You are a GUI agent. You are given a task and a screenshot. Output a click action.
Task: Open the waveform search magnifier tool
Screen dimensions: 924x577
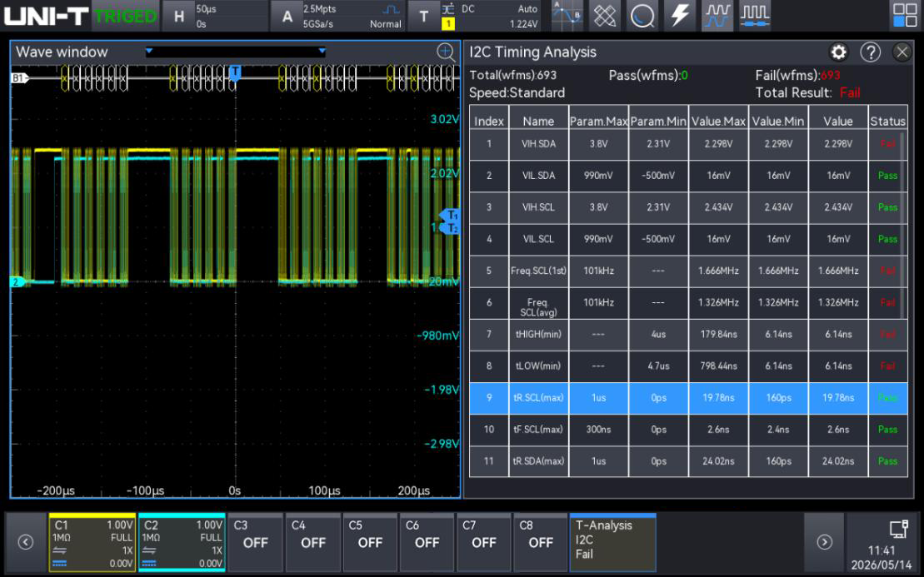pos(642,15)
